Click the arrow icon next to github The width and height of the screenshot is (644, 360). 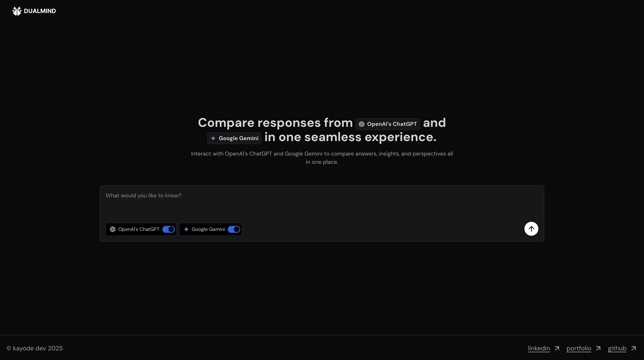[633, 348]
